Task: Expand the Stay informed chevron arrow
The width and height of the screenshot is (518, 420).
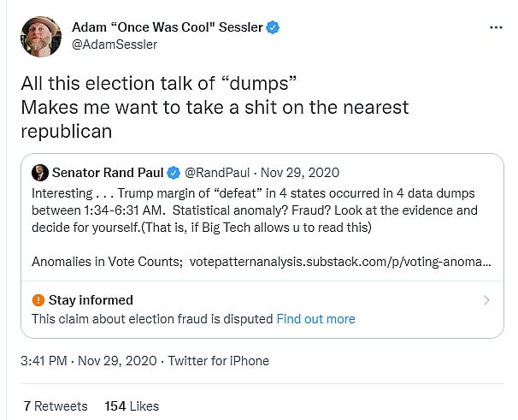Action: [x=486, y=300]
